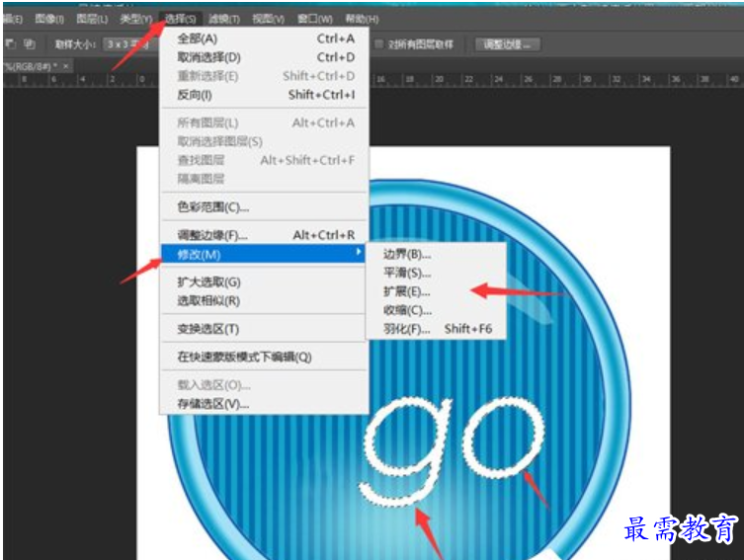
Task: Choose 羽化(F)... feather option
Action: pos(436,329)
